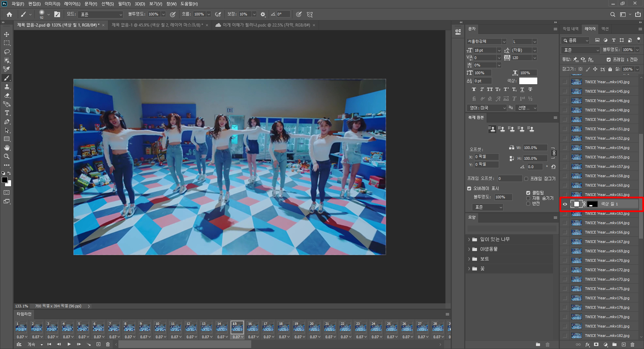Viewport: 644px width, 349px height.
Task: Click the Home icon in options bar
Action: click(x=9, y=14)
